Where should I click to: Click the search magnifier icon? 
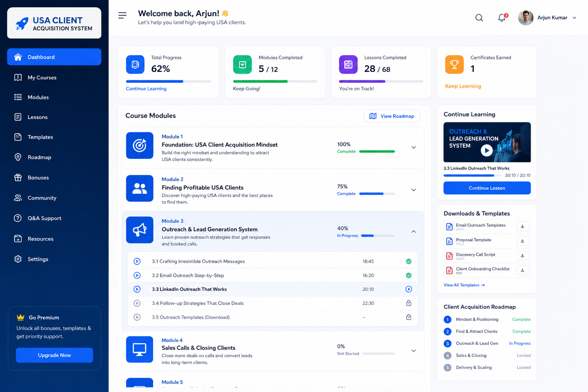pyautogui.click(x=479, y=18)
